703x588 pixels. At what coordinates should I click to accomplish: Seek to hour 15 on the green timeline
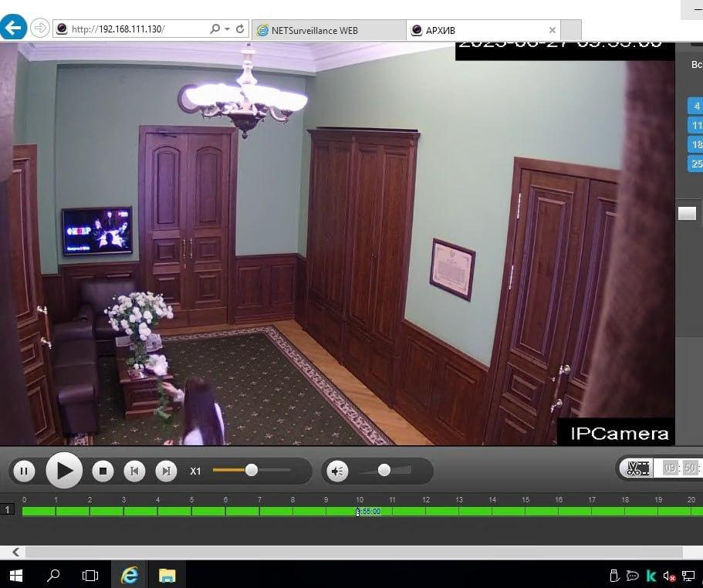click(x=525, y=512)
